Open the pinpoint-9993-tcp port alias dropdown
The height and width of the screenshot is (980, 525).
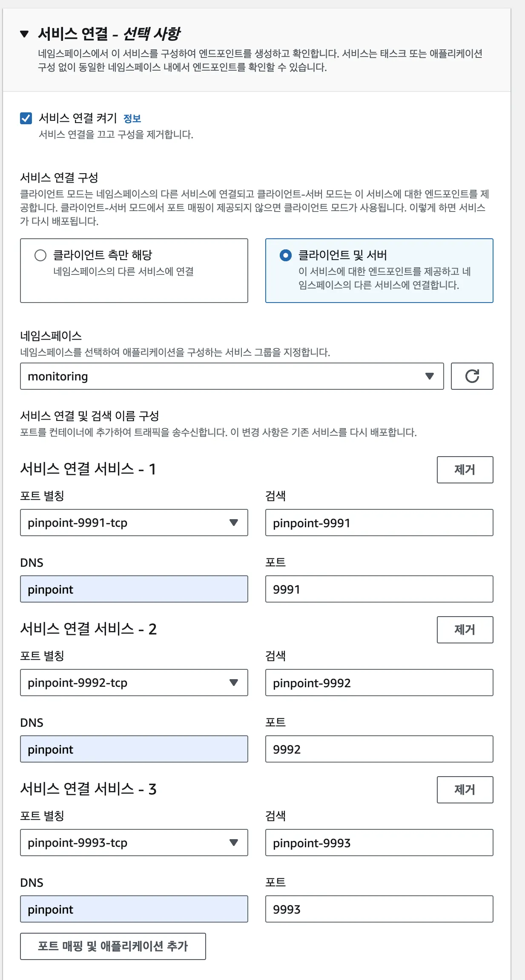coord(134,843)
